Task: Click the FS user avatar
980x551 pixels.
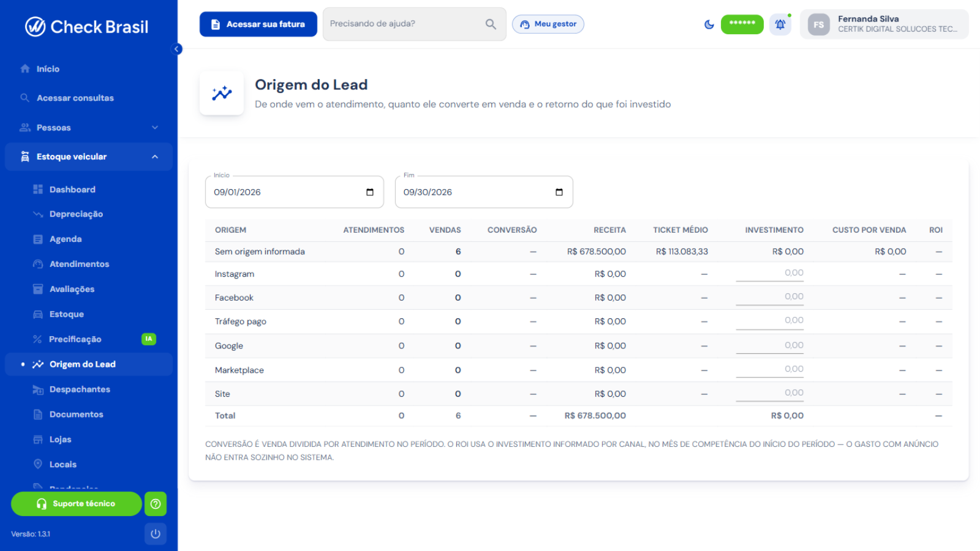Action: 819,24
